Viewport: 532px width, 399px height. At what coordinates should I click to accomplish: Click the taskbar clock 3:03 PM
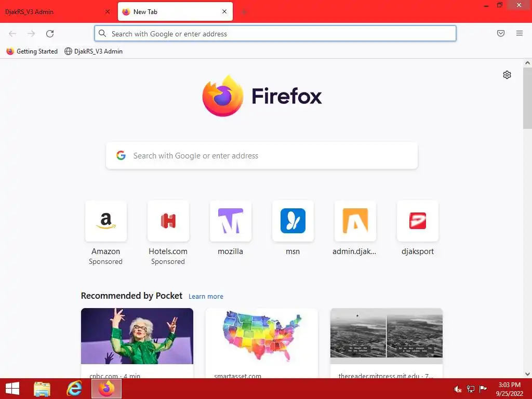[x=509, y=389]
